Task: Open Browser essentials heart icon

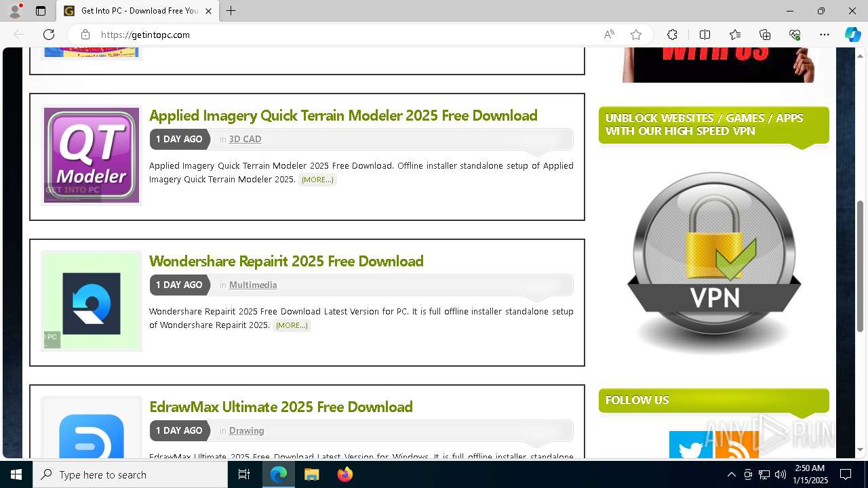Action: [x=795, y=35]
